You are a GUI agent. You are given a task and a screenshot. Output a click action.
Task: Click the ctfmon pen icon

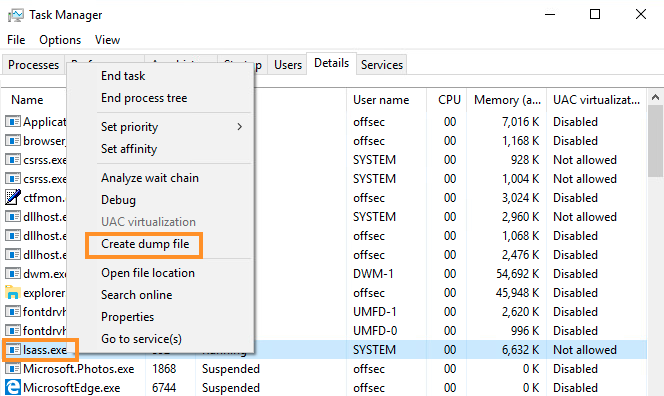tap(13, 197)
